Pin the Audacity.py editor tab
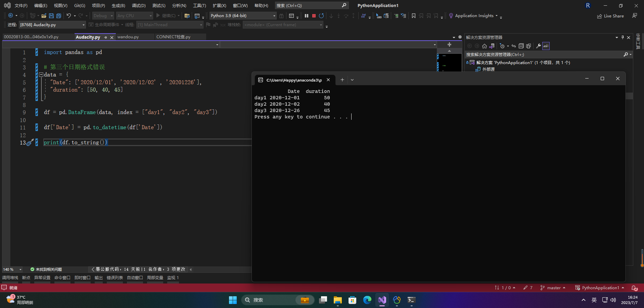Viewport: 644px width, 308px height. 105,37
